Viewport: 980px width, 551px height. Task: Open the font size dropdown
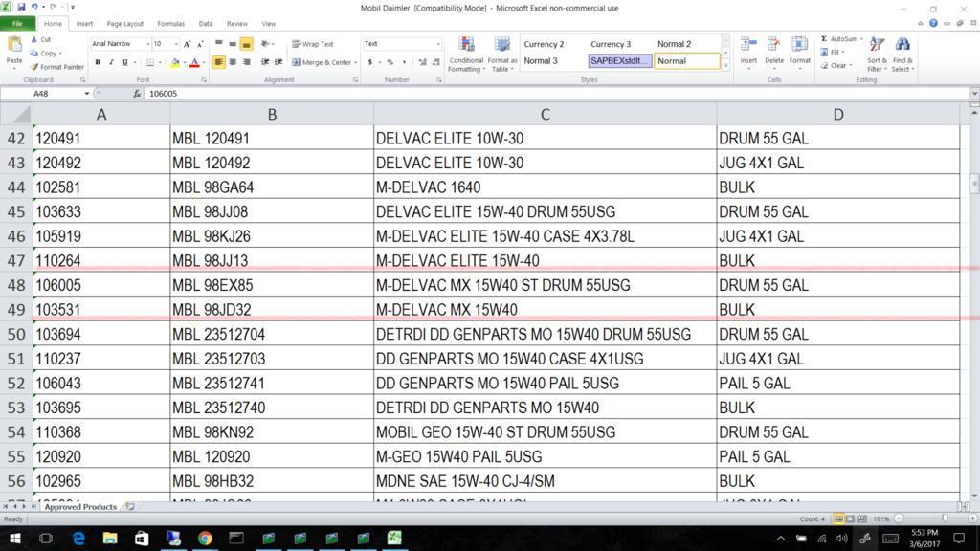pos(176,44)
